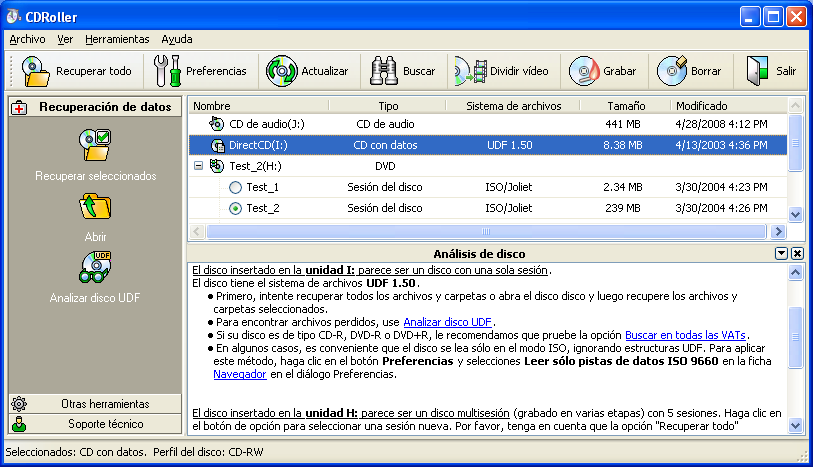The height and width of the screenshot is (467, 813).
Task: Open the Herramientas menu
Action: (x=117, y=40)
